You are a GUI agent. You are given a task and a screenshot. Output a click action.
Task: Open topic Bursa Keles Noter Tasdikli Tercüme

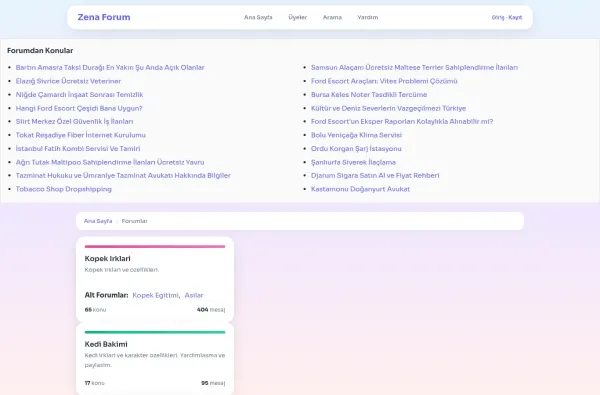369,95
